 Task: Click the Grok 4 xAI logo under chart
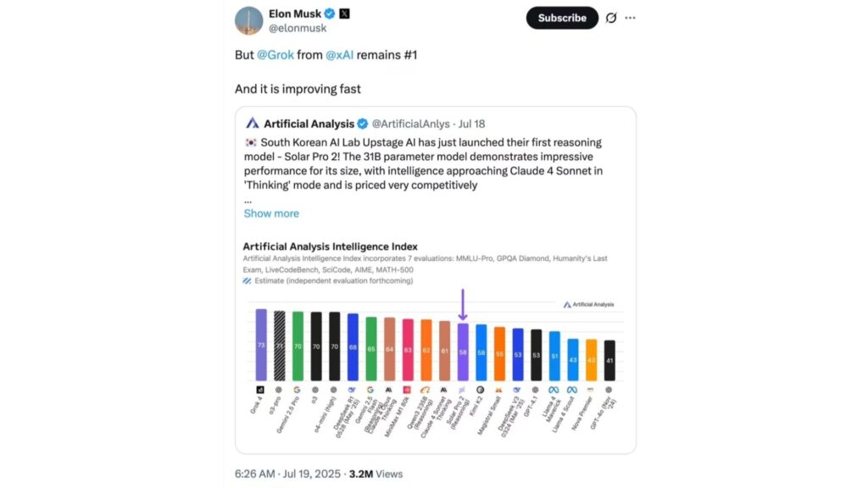(261, 389)
